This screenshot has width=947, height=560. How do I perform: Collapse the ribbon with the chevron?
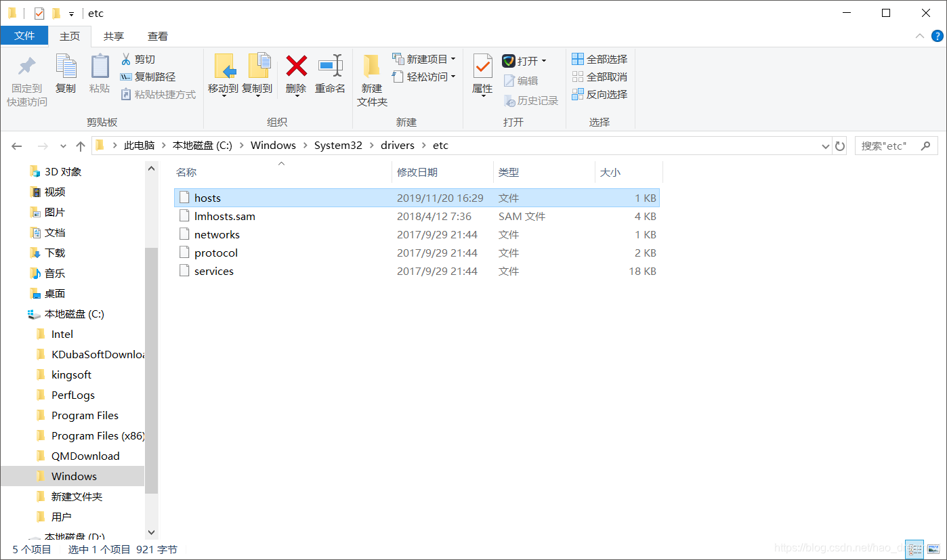(920, 36)
